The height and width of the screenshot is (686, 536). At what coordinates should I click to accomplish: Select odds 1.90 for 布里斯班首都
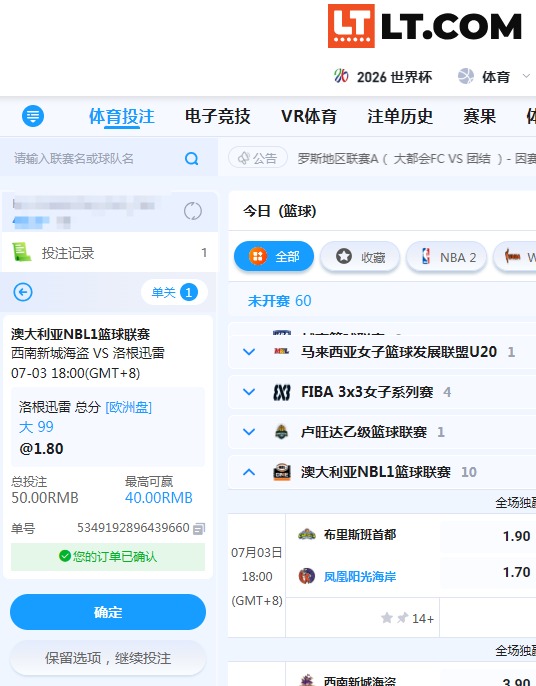click(x=516, y=536)
